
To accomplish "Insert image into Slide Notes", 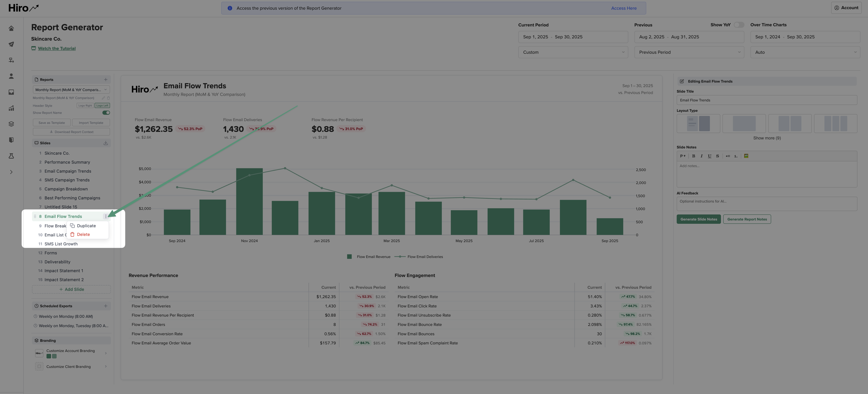I will point(746,156).
